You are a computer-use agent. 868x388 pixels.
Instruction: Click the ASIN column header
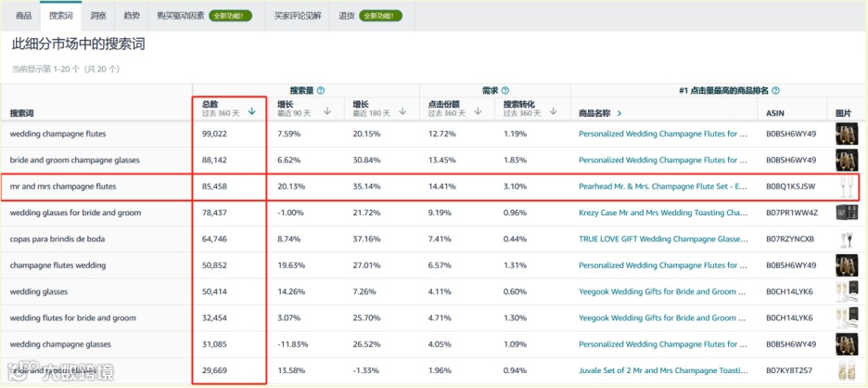(x=775, y=113)
